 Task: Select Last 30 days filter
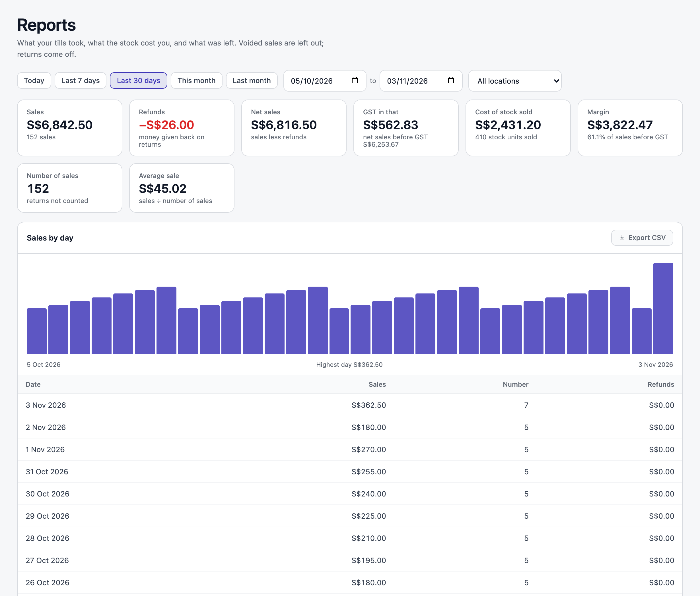pos(139,80)
